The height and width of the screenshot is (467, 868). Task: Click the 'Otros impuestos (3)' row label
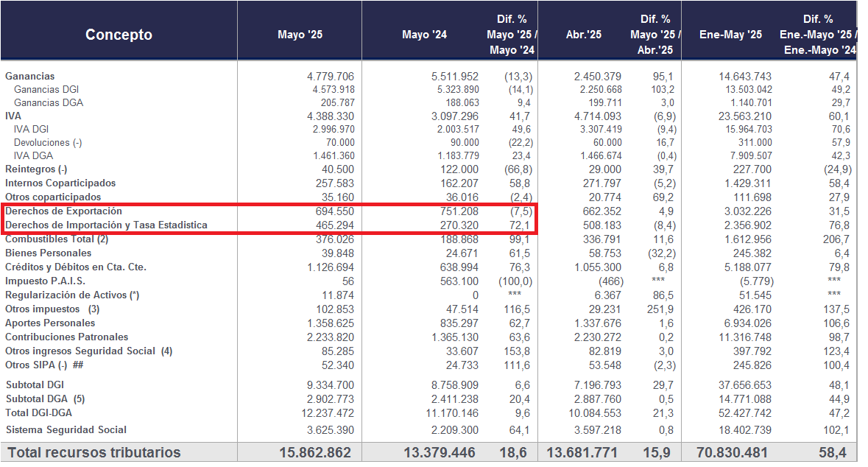click(x=52, y=309)
